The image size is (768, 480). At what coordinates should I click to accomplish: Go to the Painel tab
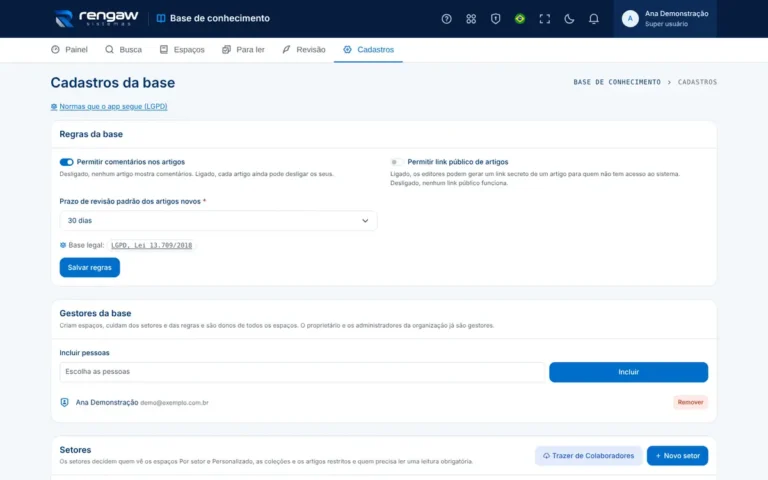[x=69, y=49]
